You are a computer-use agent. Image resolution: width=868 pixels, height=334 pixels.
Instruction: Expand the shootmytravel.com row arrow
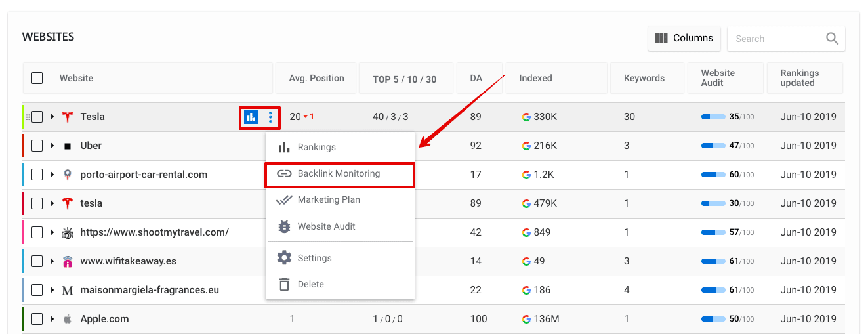pos(52,232)
